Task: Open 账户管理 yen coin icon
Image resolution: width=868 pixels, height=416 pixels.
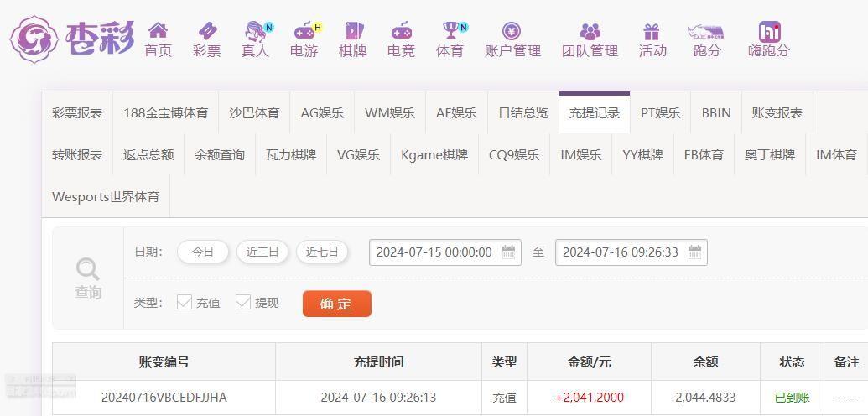Action: click(x=512, y=30)
